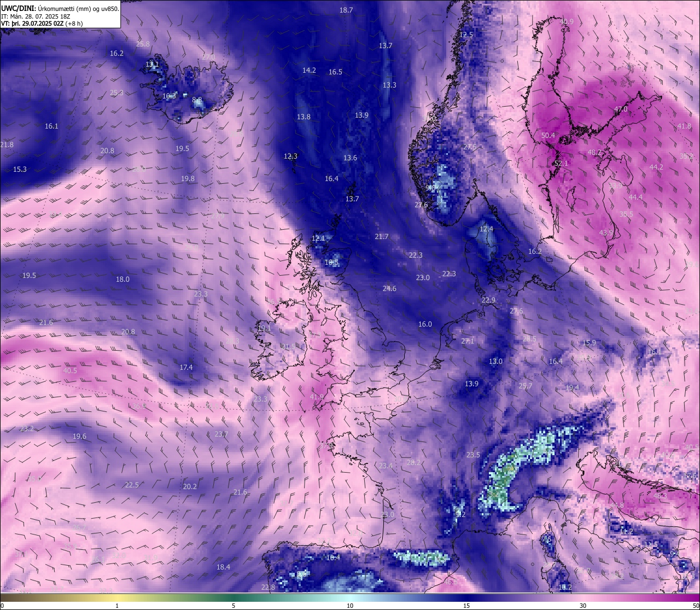Click the 19.4 value label
700x610 pixels.
click(572, 387)
